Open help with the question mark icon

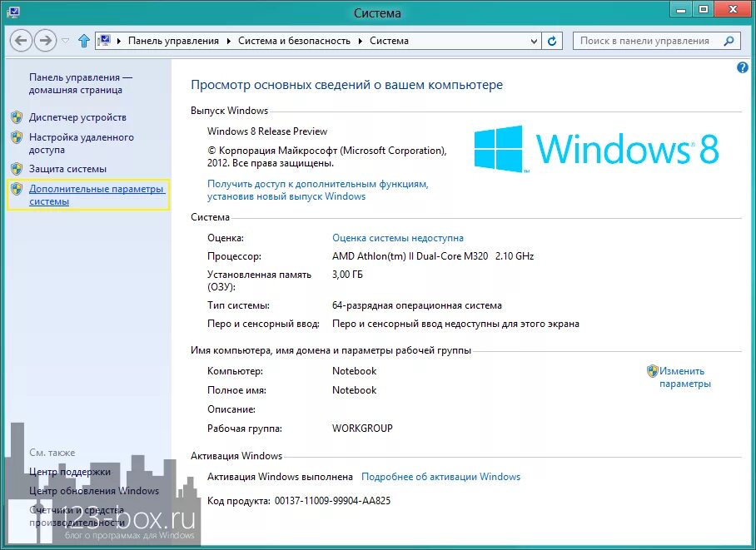pos(743,67)
